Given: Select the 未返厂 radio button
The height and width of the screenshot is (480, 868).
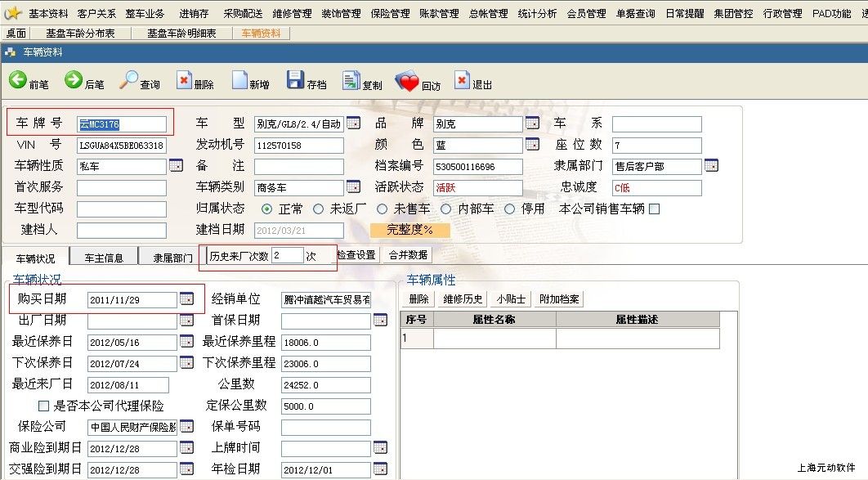Looking at the screenshot, I should (x=319, y=209).
